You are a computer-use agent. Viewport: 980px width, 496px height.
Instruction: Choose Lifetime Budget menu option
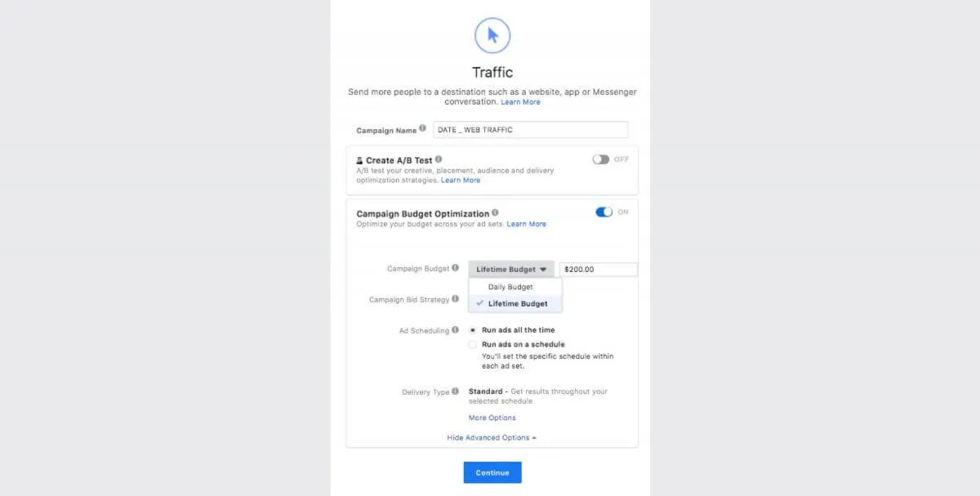point(518,304)
